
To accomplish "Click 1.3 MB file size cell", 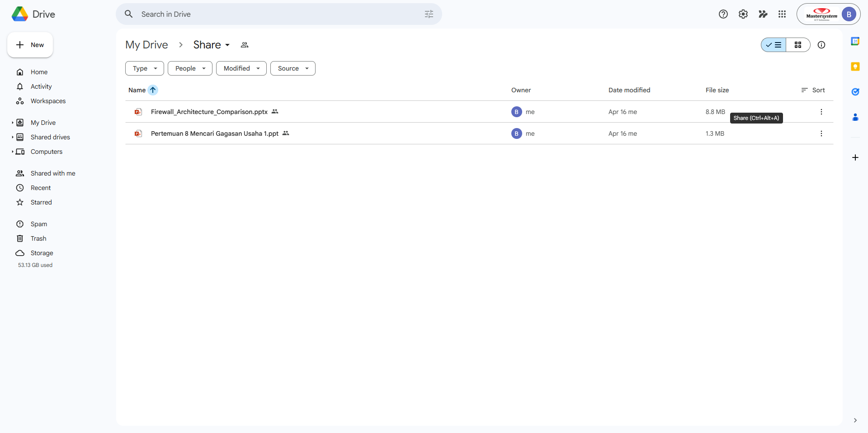I will click(x=715, y=133).
